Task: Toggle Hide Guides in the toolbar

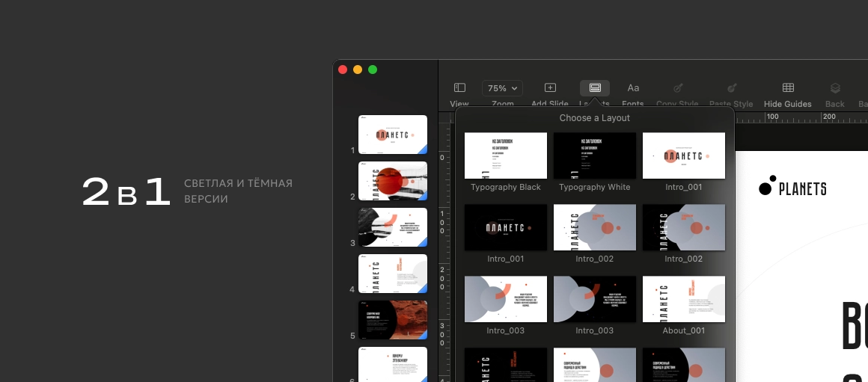Action: click(x=788, y=88)
